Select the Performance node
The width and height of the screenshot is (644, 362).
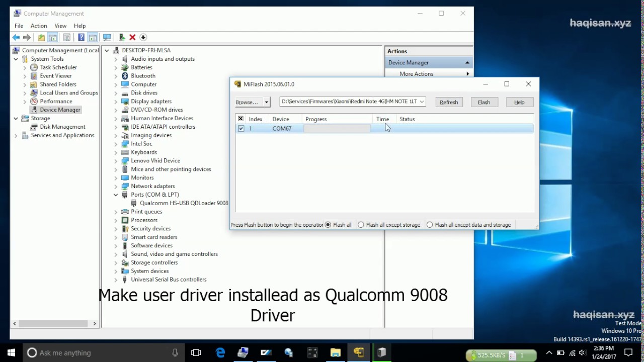pyautogui.click(x=56, y=102)
